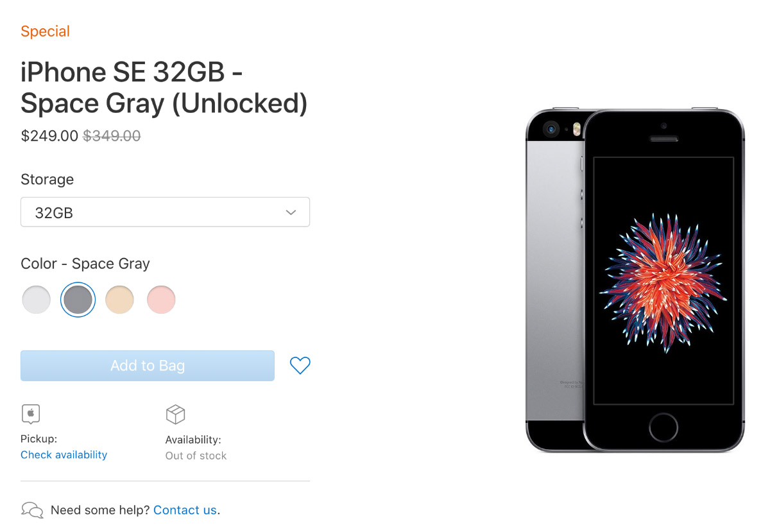Click the rear iPhone camera in image
This screenshot has height=532, width=770.
point(551,130)
